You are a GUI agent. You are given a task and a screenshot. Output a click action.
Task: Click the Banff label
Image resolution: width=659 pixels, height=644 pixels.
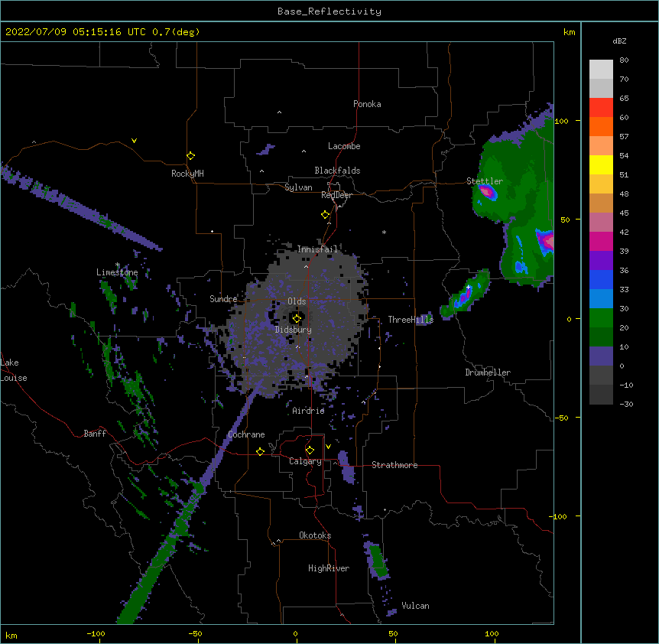pyautogui.click(x=95, y=434)
